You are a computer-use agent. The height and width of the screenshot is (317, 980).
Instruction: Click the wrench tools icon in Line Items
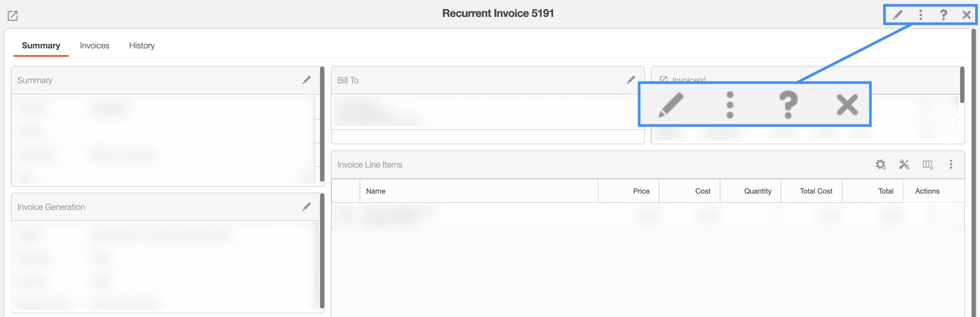pyautogui.click(x=904, y=165)
